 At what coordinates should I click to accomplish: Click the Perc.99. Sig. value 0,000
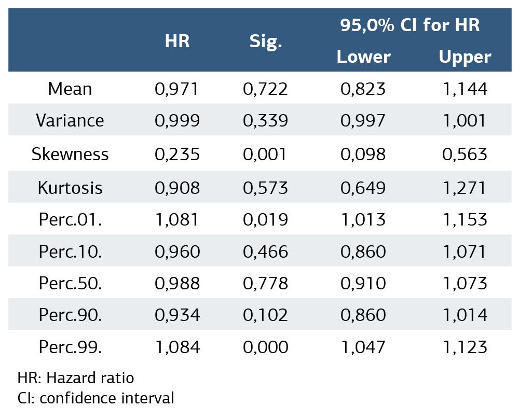[265, 347]
